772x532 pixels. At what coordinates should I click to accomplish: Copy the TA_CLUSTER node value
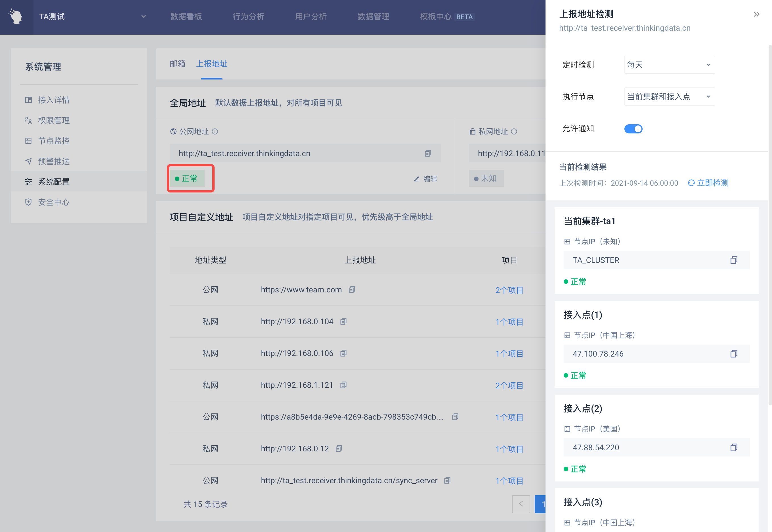coord(734,260)
